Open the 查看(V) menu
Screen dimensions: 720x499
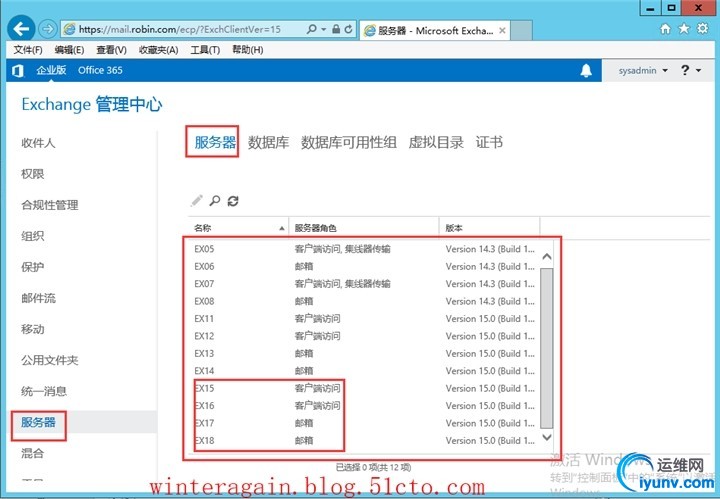111,50
